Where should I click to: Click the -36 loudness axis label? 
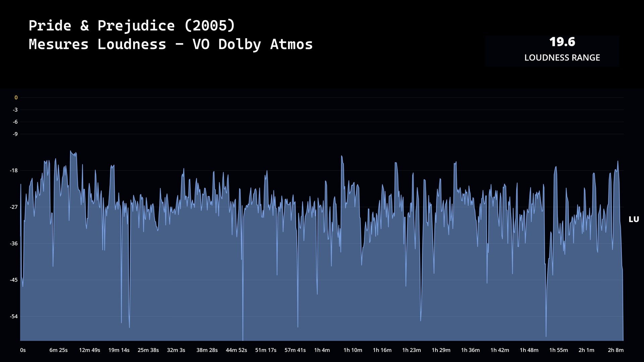14,243
